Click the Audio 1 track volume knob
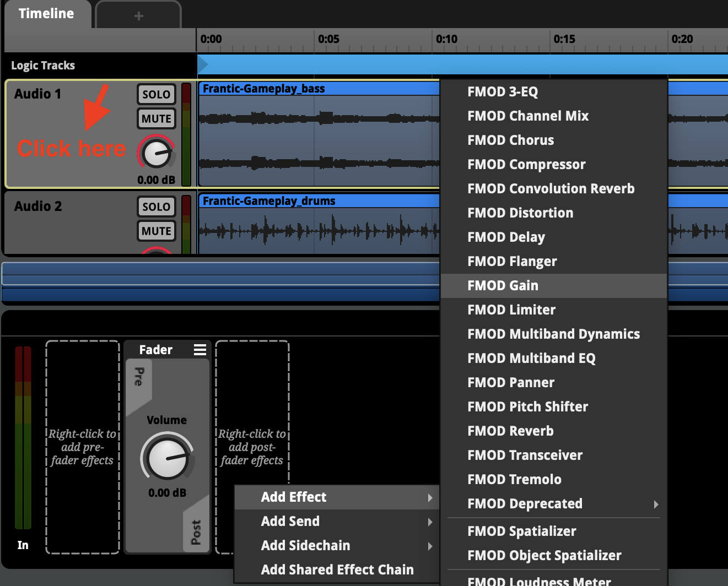The image size is (728, 586). click(157, 153)
